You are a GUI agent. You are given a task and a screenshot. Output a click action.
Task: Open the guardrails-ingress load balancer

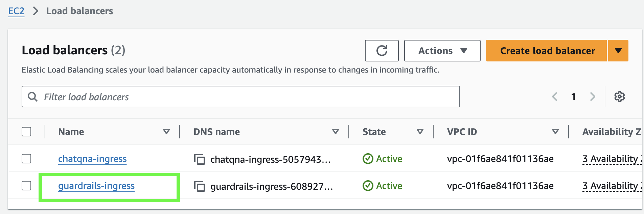[96, 186]
